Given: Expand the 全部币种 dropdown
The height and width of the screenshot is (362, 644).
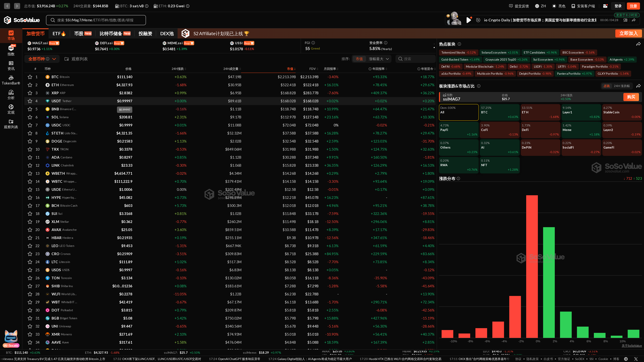Looking at the screenshot, I should [42, 59].
